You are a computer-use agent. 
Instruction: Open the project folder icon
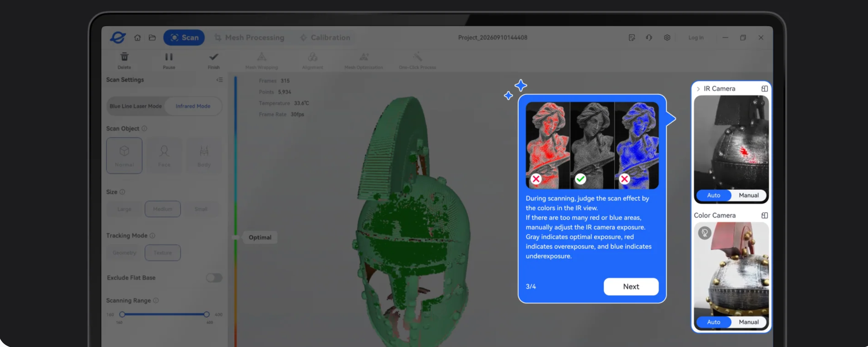pos(152,38)
